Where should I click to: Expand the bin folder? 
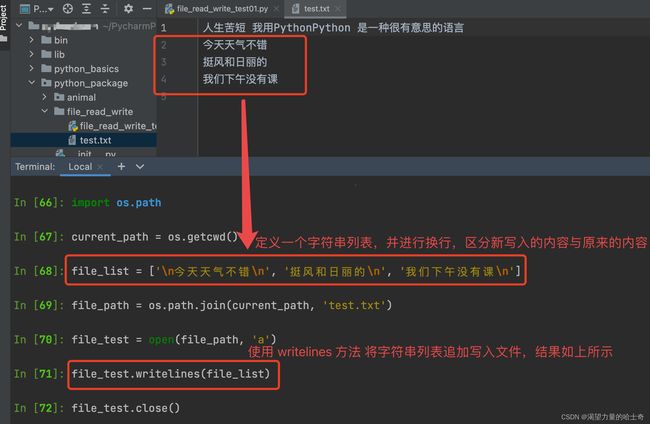[32, 40]
